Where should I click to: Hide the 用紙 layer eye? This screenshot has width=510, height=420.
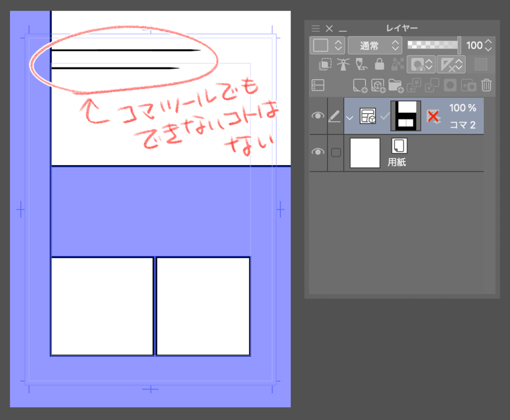(x=318, y=152)
